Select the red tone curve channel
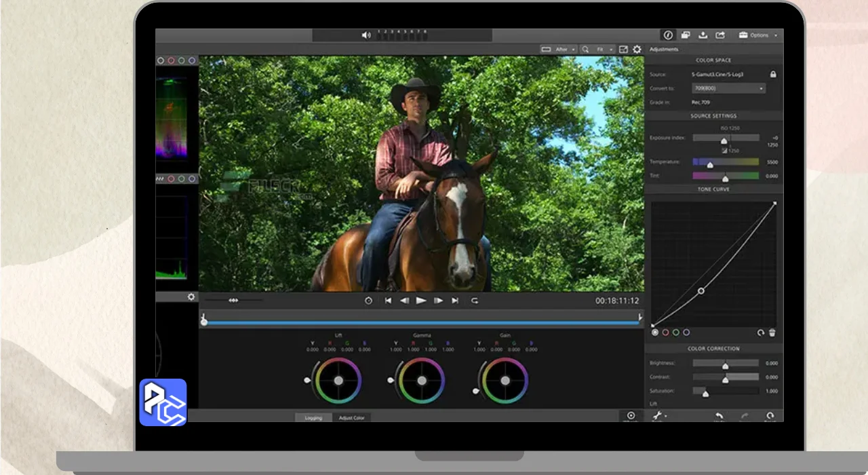This screenshot has height=475, width=868. tap(665, 332)
